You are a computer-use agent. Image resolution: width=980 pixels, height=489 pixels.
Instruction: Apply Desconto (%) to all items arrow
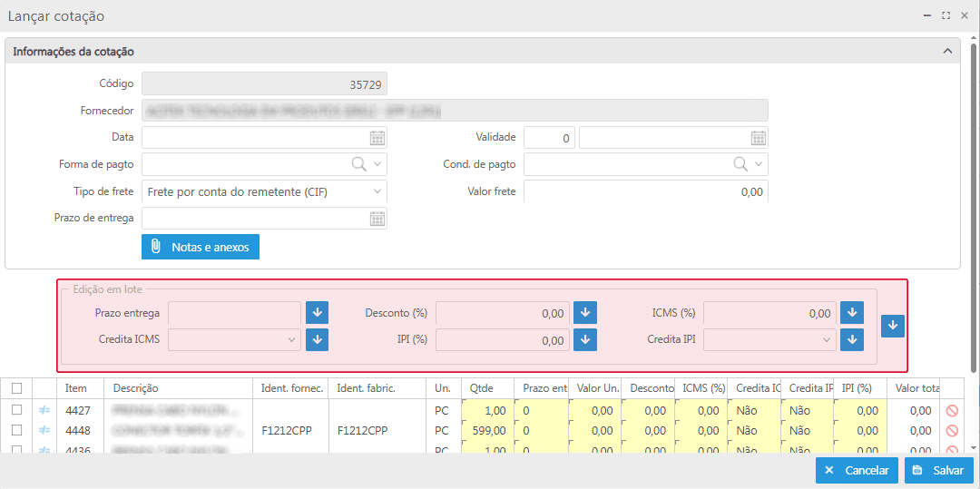tap(586, 313)
